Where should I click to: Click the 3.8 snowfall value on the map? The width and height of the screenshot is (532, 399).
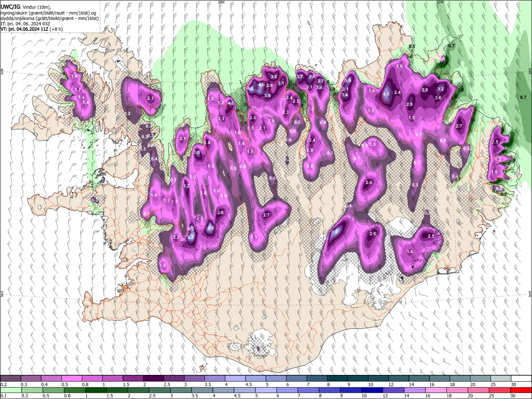tap(312, 76)
